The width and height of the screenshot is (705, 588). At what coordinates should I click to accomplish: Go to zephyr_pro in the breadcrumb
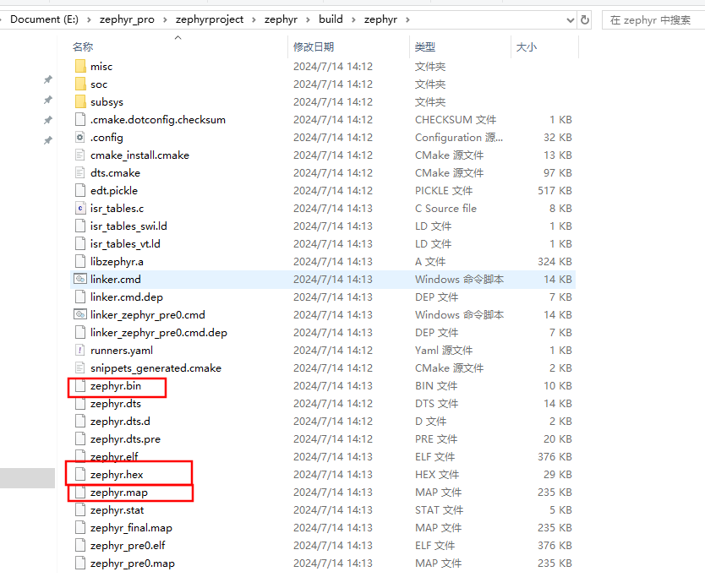[x=127, y=19]
